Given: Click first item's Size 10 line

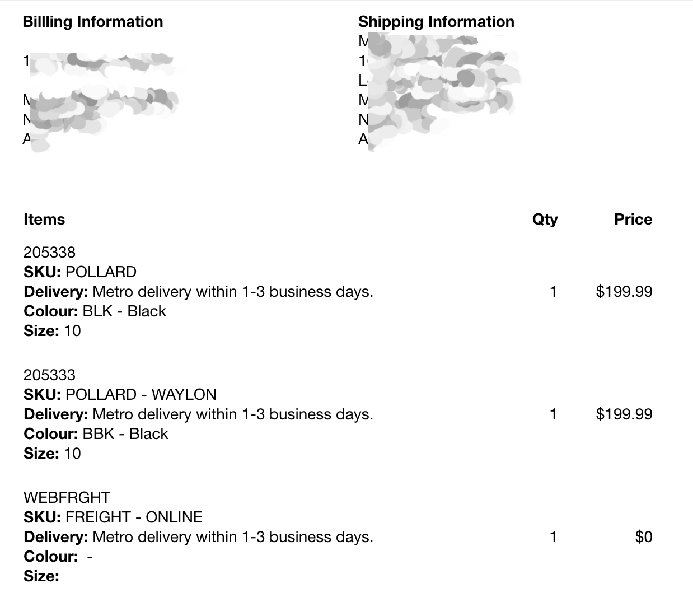Looking at the screenshot, I should click(x=52, y=331).
